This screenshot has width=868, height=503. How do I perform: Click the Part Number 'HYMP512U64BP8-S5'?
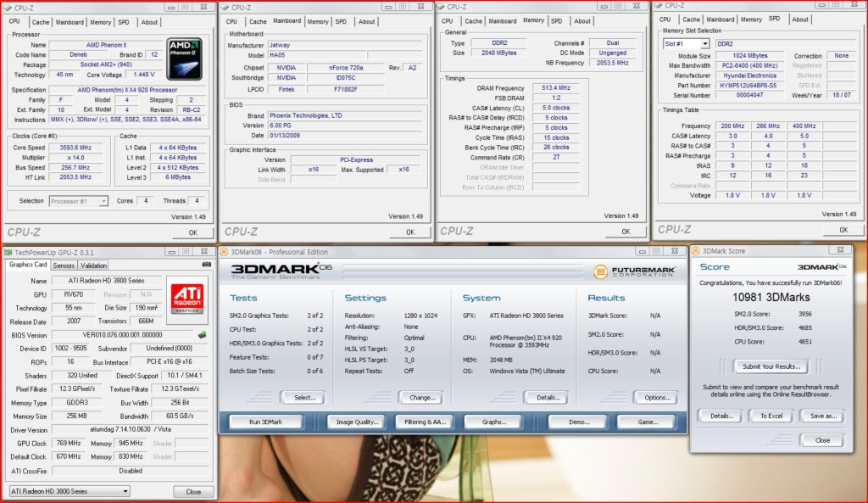coord(750,86)
